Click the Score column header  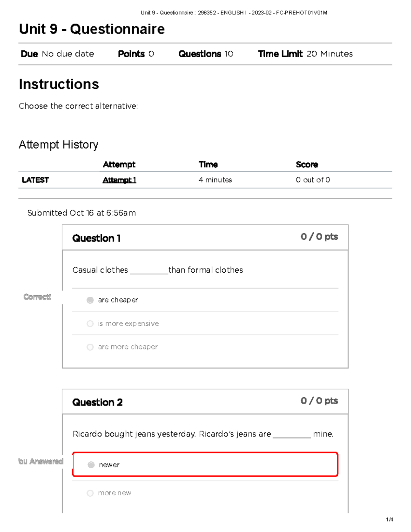pyautogui.click(x=307, y=164)
